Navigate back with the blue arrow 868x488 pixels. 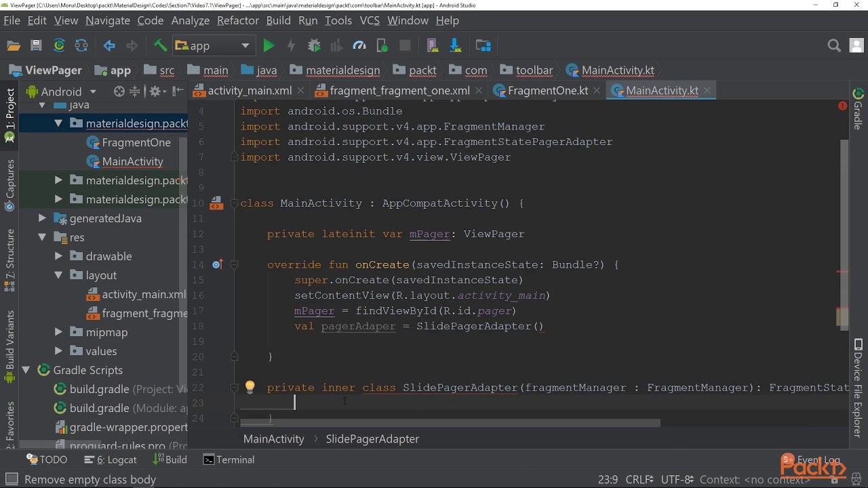[x=109, y=45]
